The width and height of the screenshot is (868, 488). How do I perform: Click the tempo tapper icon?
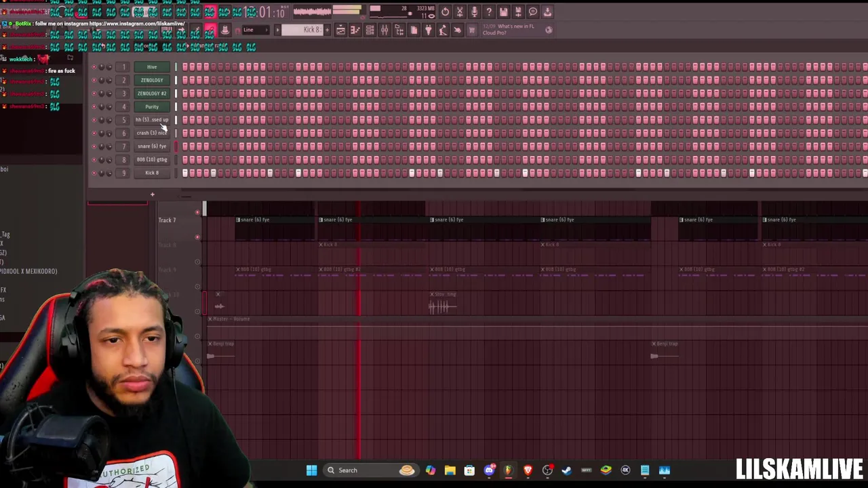point(443,30)
